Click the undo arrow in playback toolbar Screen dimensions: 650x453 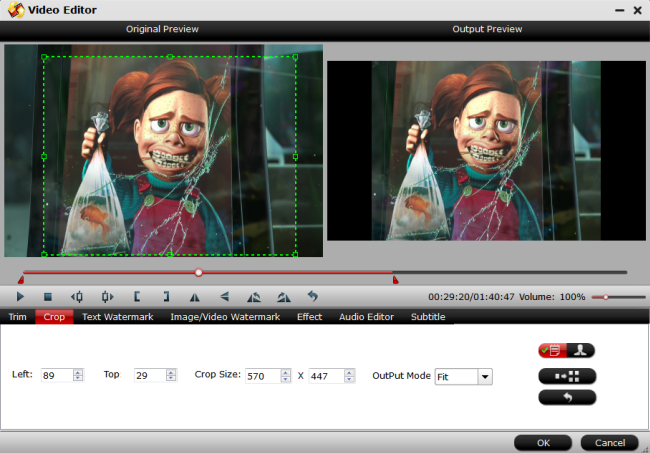click(x=313, y=296)
